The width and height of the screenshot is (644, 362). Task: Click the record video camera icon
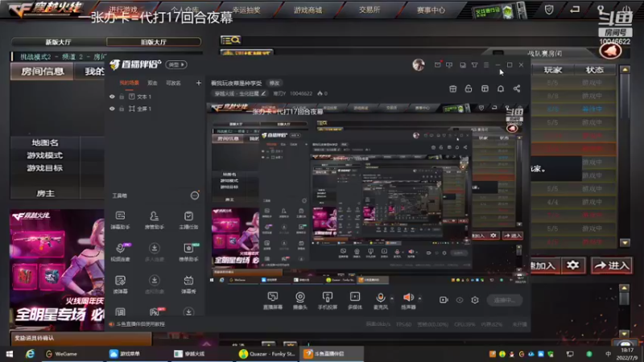(444, 300)
